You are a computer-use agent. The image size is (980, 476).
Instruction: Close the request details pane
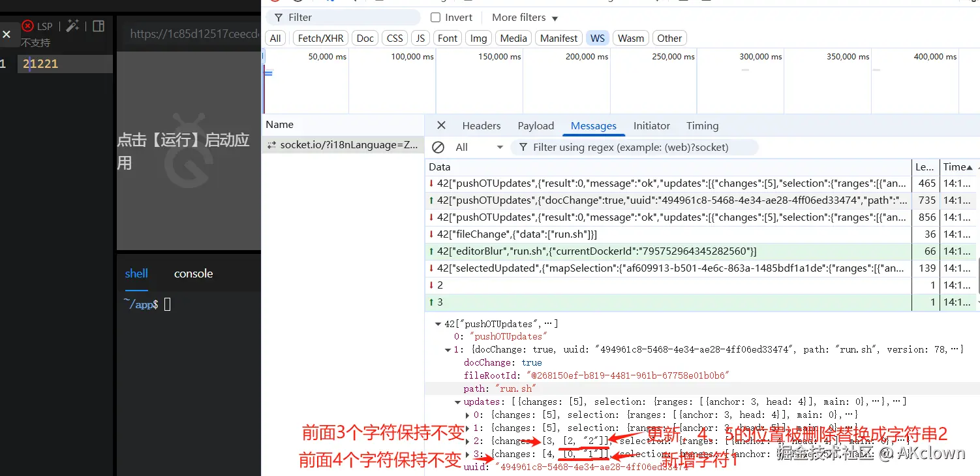click(442, 125)
